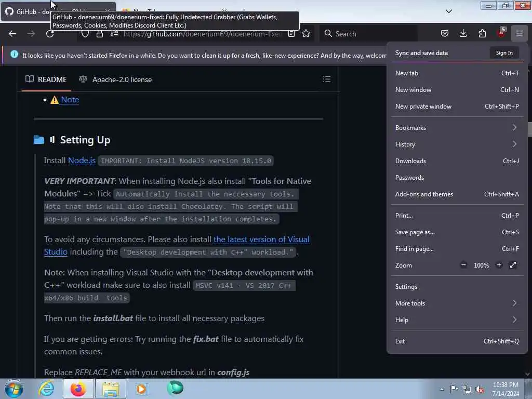Open Downloads from the menu

pos(457,161)
